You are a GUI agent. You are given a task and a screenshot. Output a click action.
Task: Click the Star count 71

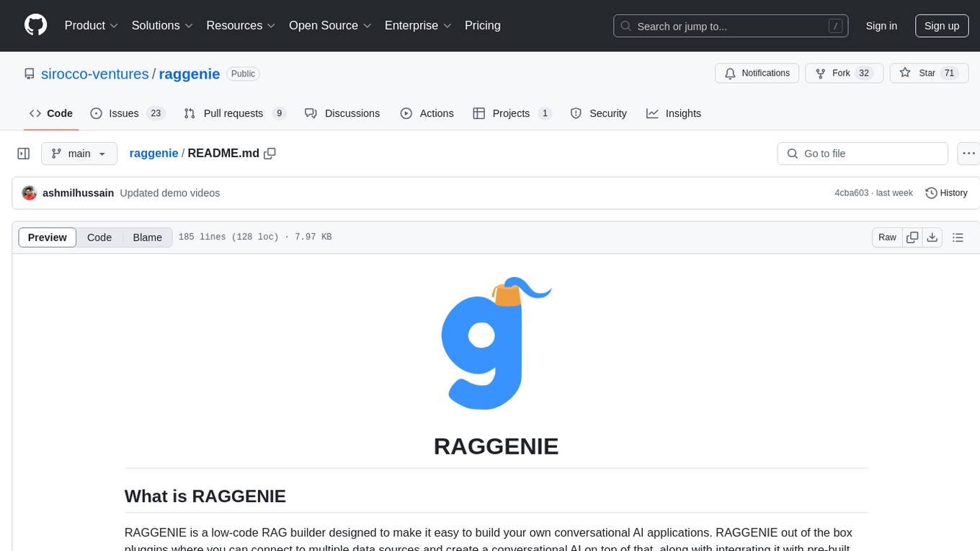coord(950,73)
